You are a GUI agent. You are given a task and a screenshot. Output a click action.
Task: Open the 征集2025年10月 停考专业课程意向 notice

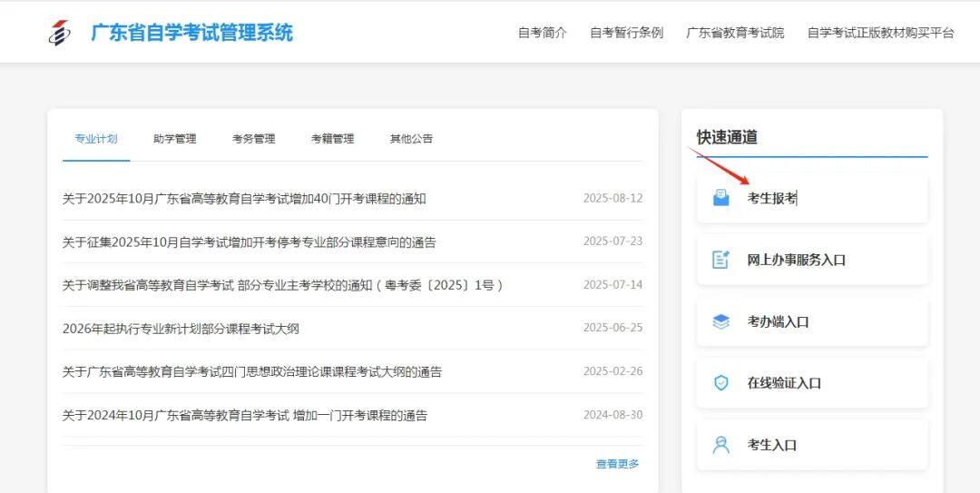[x=250, y=242]
